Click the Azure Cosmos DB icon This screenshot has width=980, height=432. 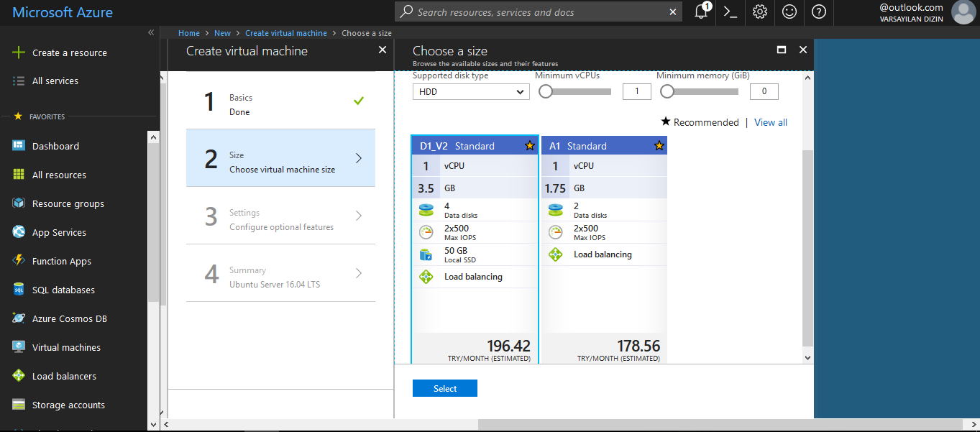(19, 318)
